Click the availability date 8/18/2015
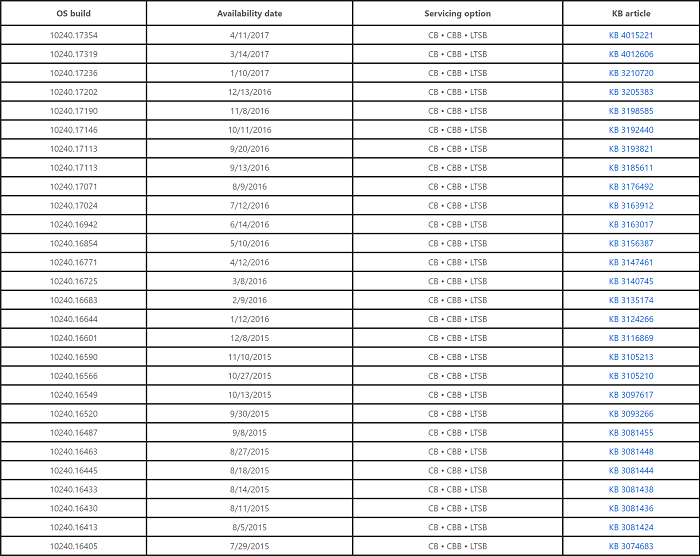This screenshot has width=700, height=556. coord(250,471)
